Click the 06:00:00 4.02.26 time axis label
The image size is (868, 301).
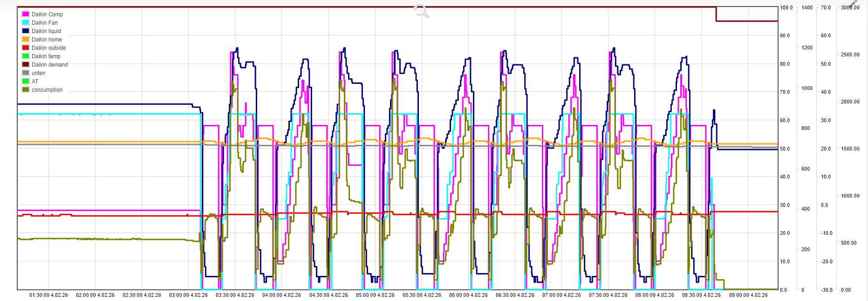(468, 295)
